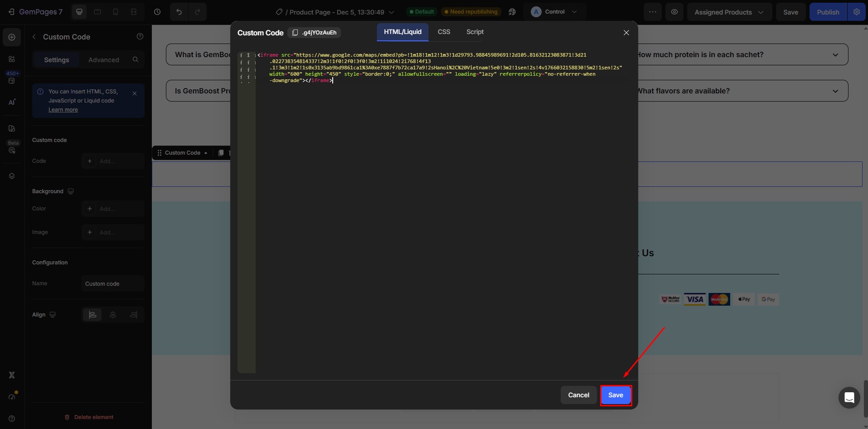Open the AI assistant sidebar icon
This screenshot has height=429, width=868.
coord(12,102)
